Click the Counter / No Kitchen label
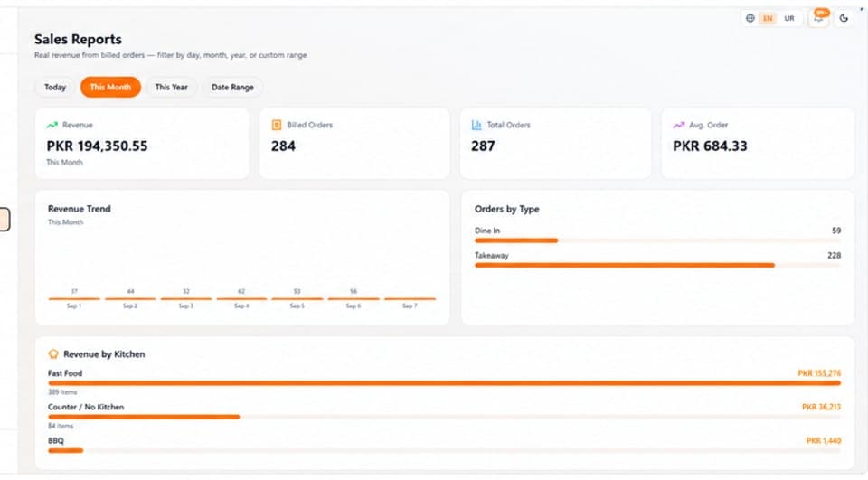 pos(86,407)
